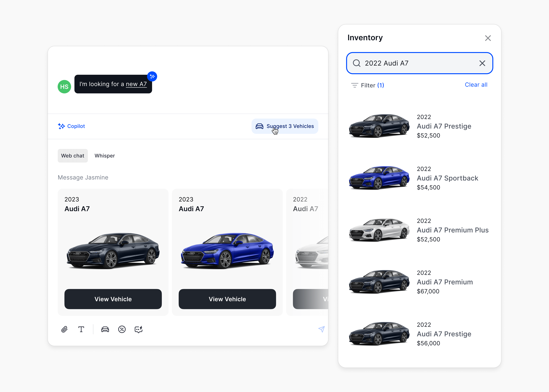This screenshot has height=392, width=549.
Task: Click inside the inventory search field
Action: [x=419, y=63]
